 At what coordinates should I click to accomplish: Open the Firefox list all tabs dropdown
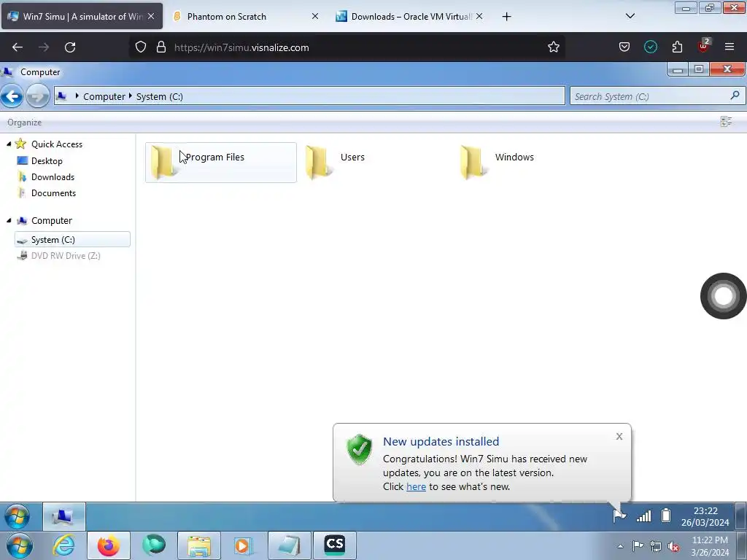coord(630,16)
